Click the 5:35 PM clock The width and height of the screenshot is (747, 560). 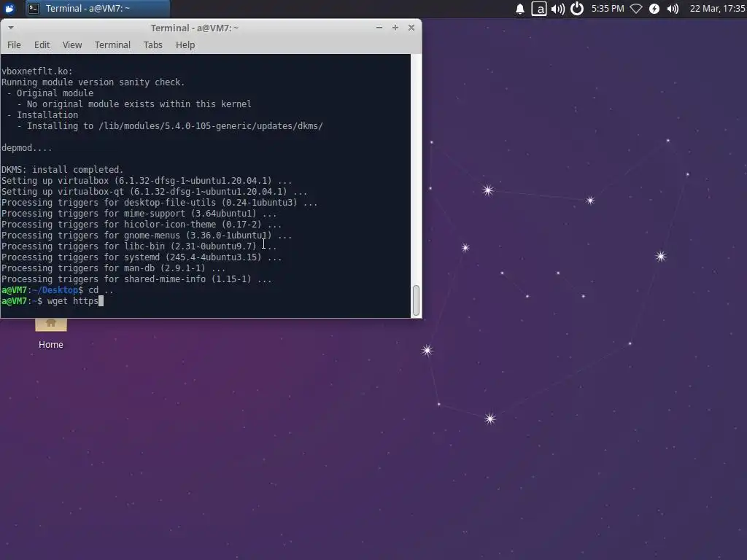point(608,9)
